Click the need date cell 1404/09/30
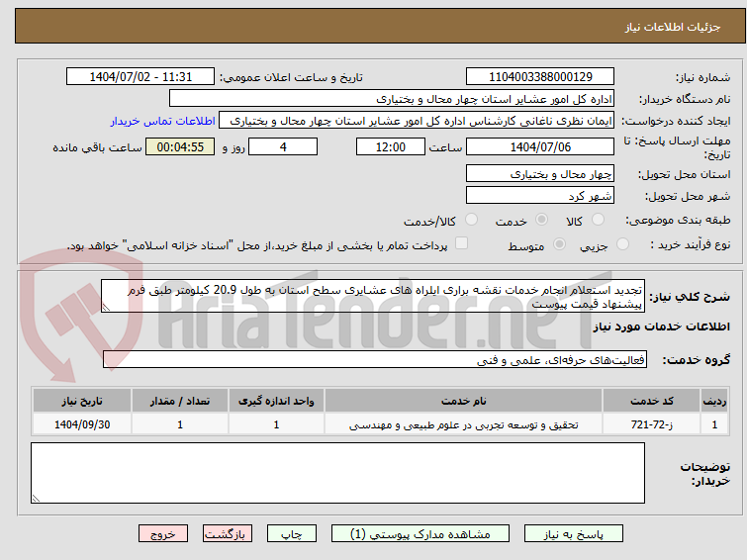This screenshot has width=747, height=560. pos(82,424)
